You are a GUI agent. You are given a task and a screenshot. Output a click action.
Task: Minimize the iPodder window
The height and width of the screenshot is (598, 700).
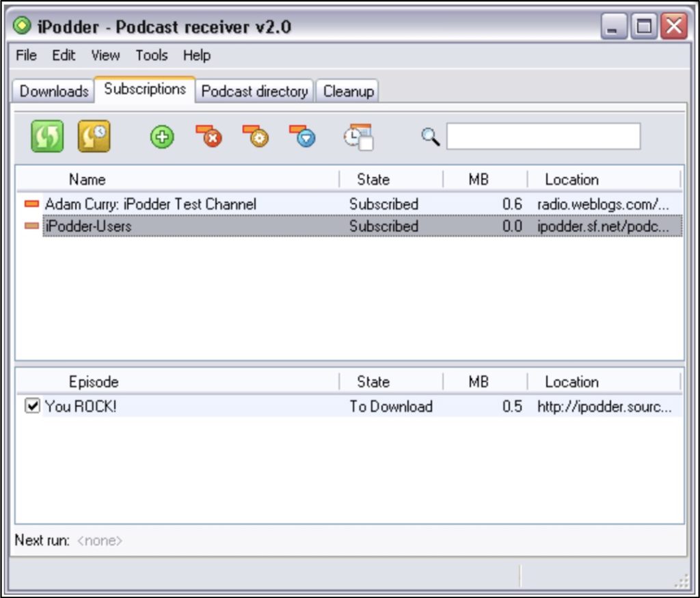pyautogui.click(x=614, y=26)
